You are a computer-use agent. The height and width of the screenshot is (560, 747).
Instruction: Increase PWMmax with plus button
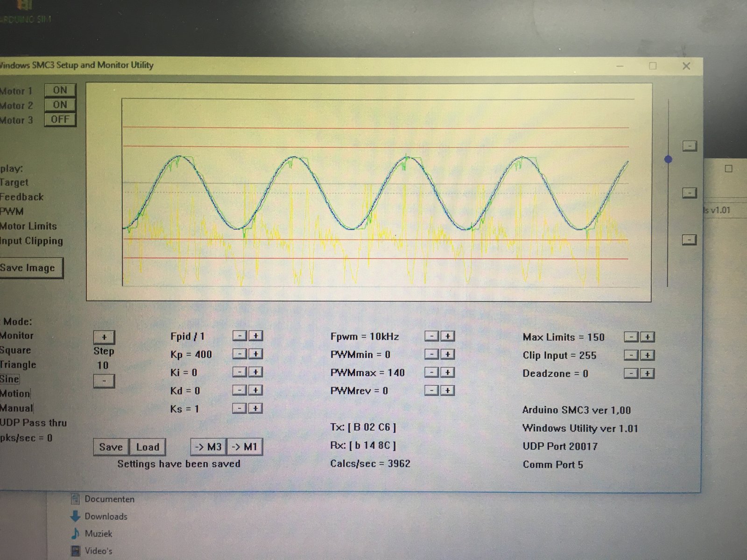pos(448,372)
